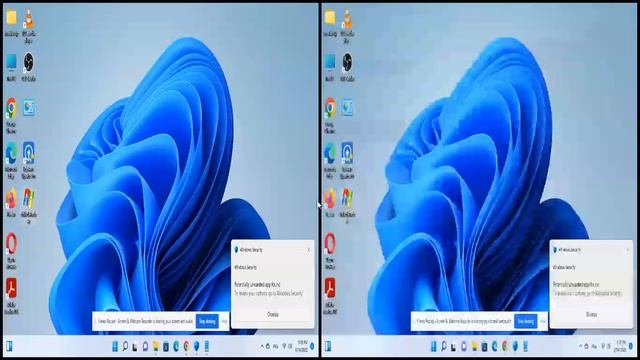Launch VLC media player on left desktop

[29, 18]
